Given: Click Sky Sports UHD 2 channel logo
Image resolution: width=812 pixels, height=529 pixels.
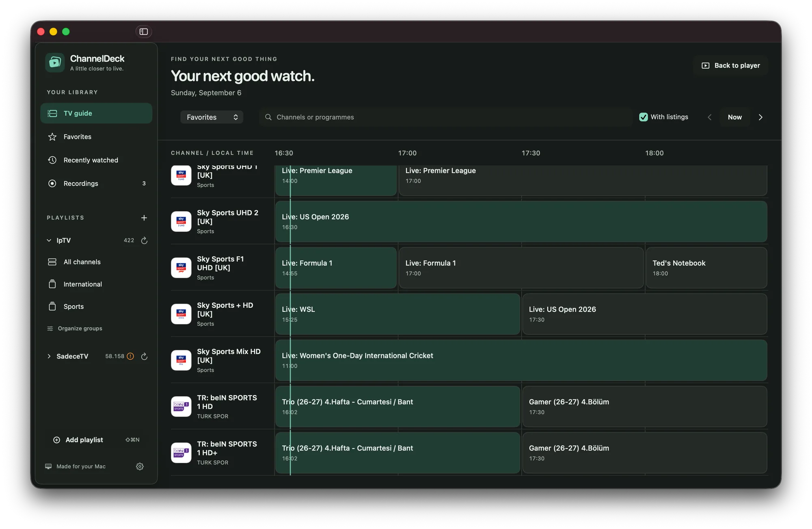Looking at the screenshot, I should 181,222.
